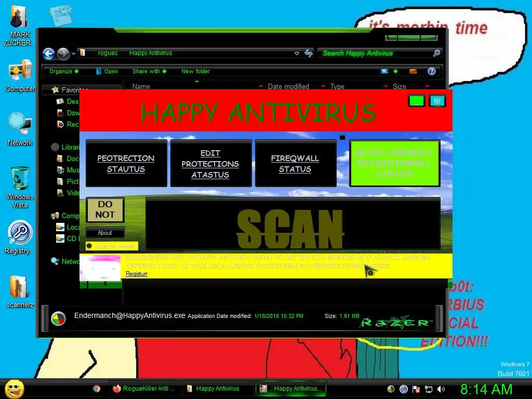Click cyan exit button in antivirus header
Image resolution: width=532 pixels, height=399 pixels.
437,101
